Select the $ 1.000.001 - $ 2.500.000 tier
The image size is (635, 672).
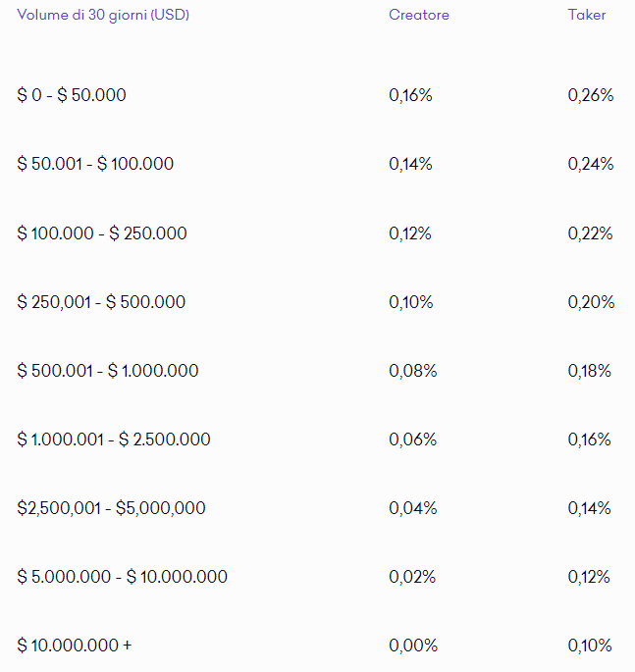coord(114,439)
